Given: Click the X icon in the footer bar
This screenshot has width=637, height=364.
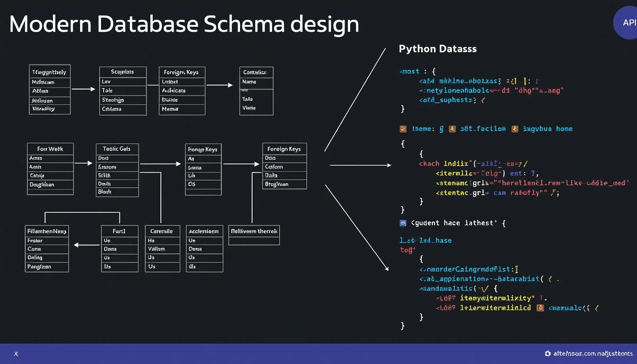Looking at the screenshot, I should tap(16, 354).
